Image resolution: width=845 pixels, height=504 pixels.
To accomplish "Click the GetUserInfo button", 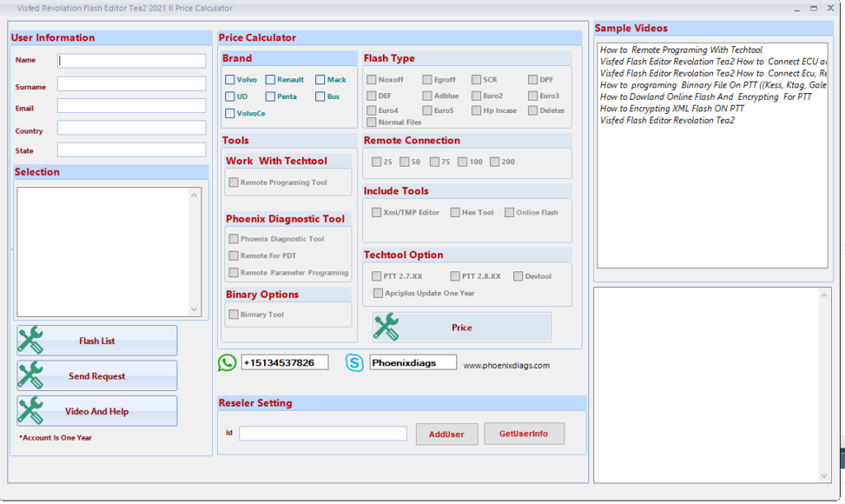I will coord(524,433).
